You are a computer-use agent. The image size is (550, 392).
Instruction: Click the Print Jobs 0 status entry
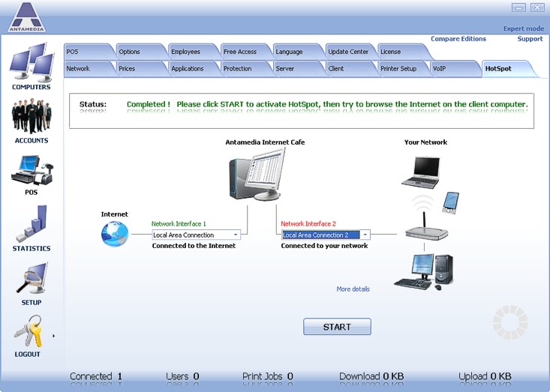(x=268, y=376)
